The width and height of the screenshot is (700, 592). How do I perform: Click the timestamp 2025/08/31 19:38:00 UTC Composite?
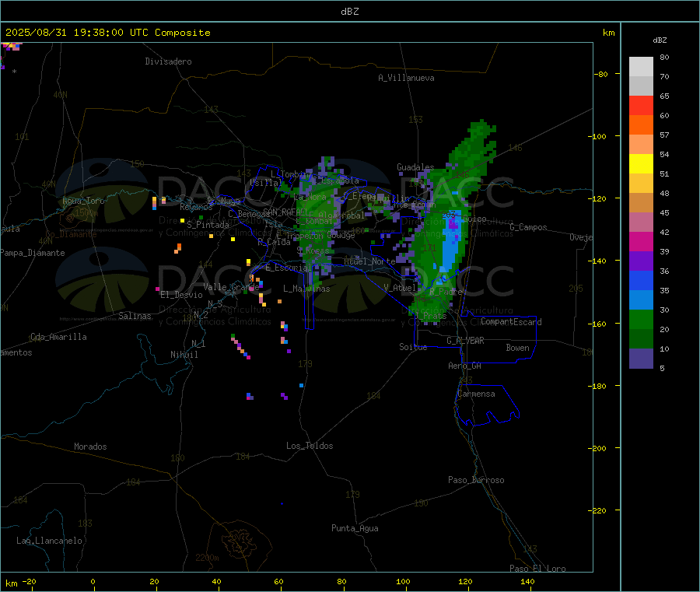[107, 33]
